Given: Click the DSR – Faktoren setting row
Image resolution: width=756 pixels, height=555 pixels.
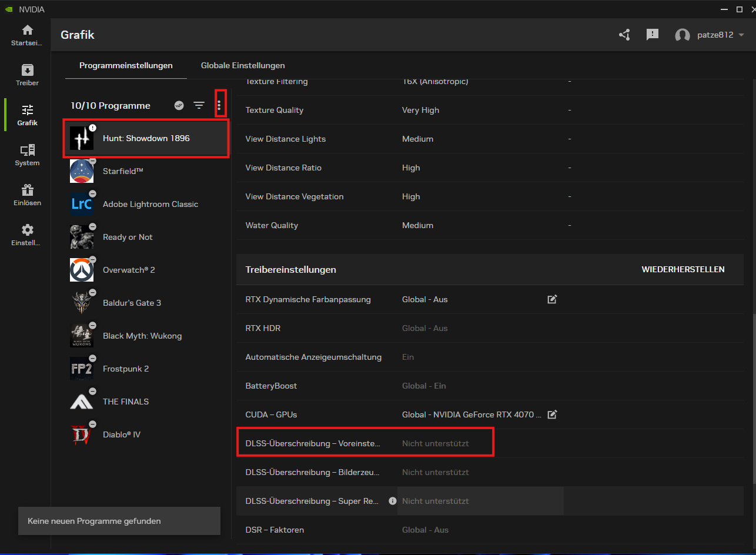Looking at the screenshot, I should coord(490,530).
